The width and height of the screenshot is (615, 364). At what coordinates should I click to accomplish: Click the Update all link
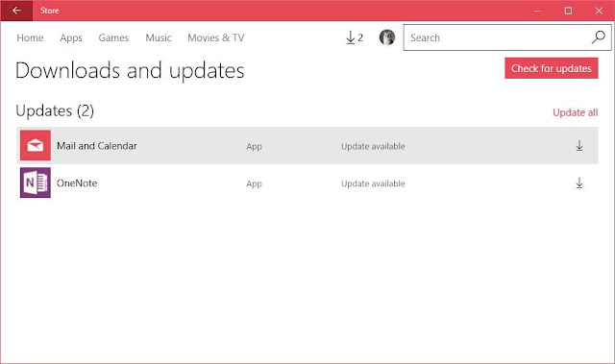(x=575, y=112)
